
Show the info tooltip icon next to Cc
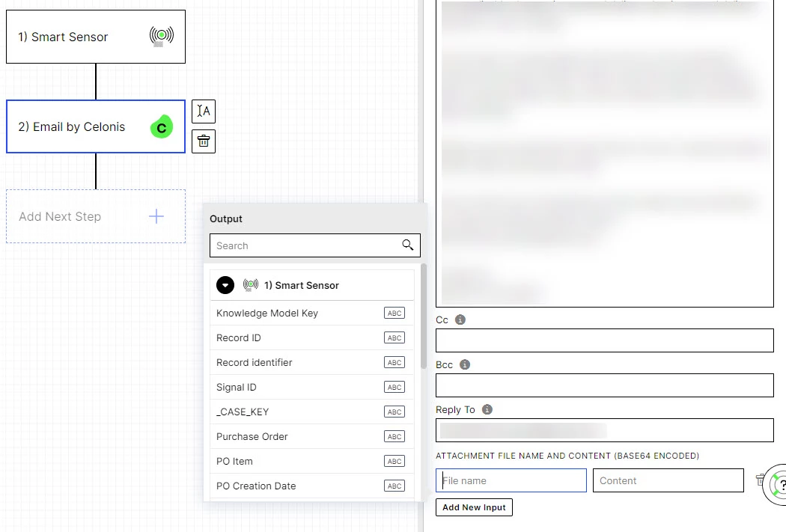pyautogui.click(x=460, y=319)
